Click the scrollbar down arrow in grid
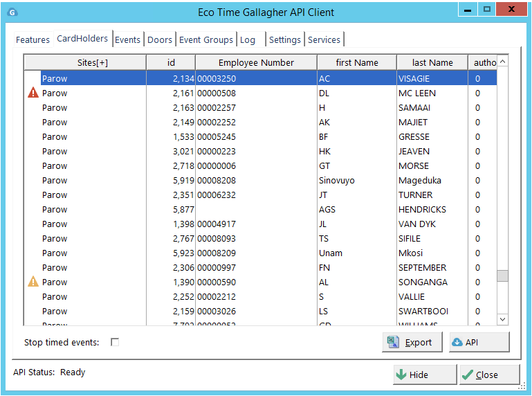Image resolution: width=532 pixels, height=396 pixels. (502, 319)
